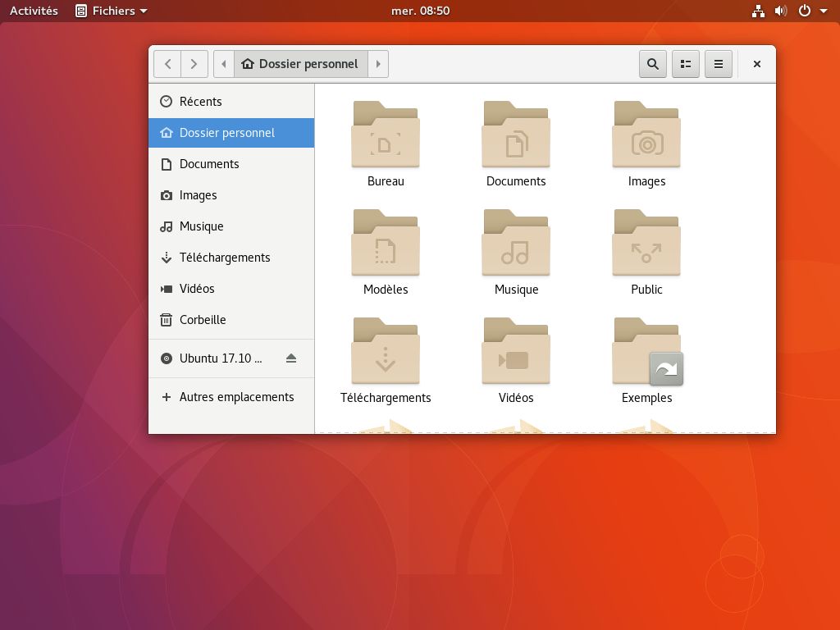Eject the Ubuntu 17.10 volume
Image resolution: width=840 pixels, height=630 pixels.
291,358
